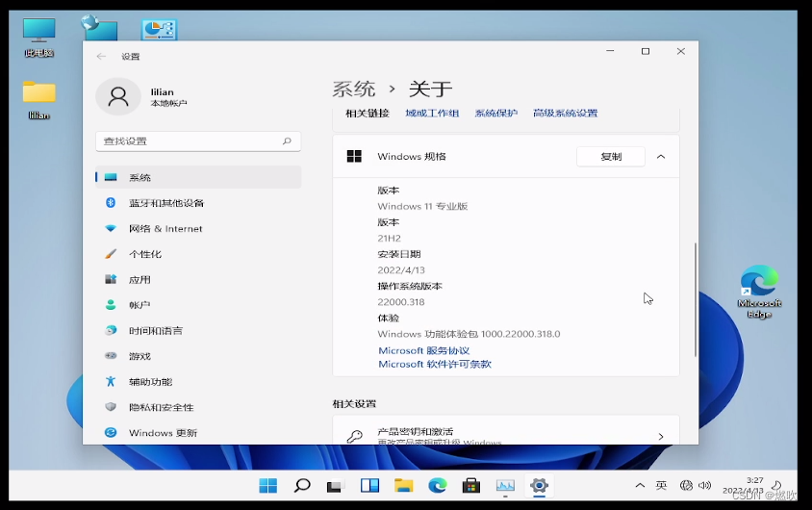Click the 系统 breadcrumb heading
Screen dimensions: 812x510
click(354, 89)
